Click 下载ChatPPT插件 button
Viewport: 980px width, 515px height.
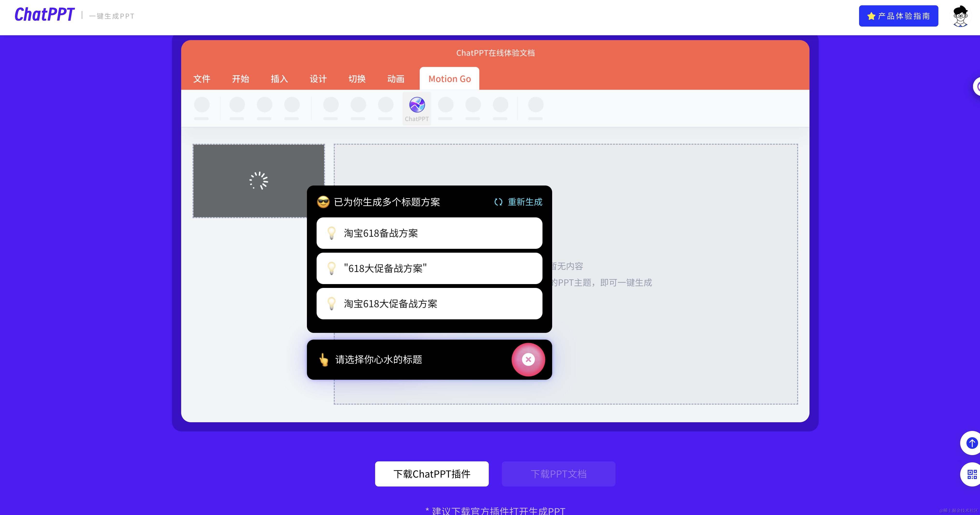click(x=432, y=474)
